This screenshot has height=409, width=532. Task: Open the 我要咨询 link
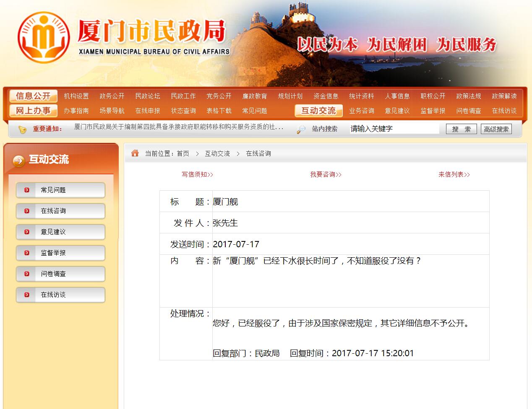[x=326, y=175]
